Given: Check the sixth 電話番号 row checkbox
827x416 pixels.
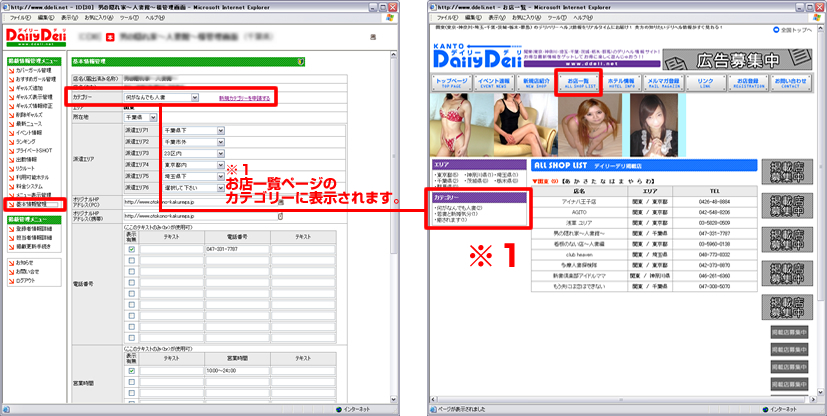Looking at the screenshot, I should click(131, 304).
